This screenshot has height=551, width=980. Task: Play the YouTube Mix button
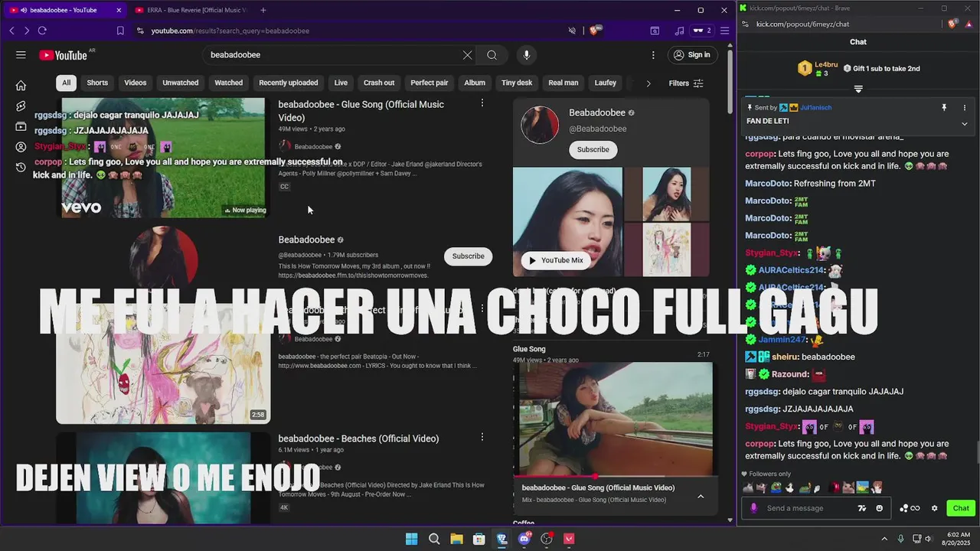coord(556,260)
